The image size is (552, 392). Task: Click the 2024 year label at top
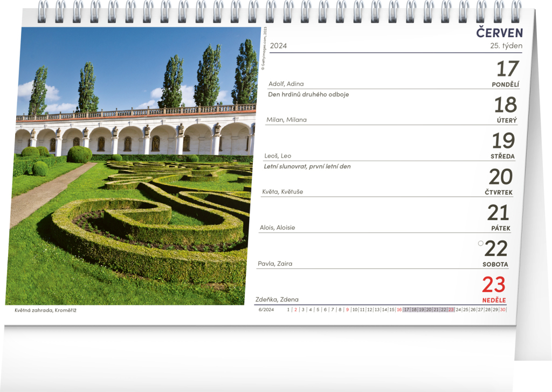(x=278, y=46)
